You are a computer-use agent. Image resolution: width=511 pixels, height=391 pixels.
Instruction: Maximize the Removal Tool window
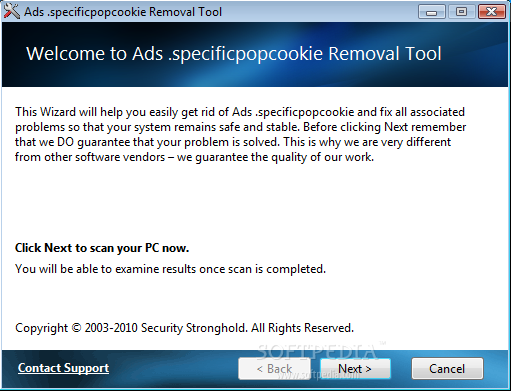coord(461,12)
